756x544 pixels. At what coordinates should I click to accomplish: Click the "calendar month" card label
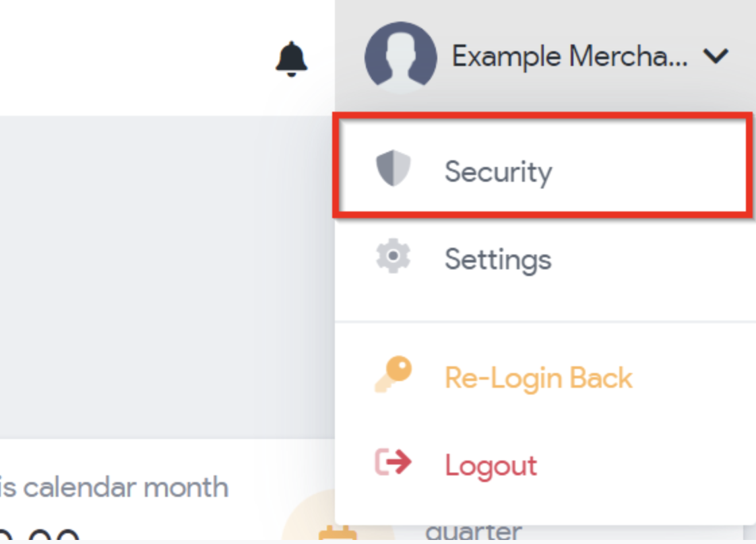(x=125, y=487)
